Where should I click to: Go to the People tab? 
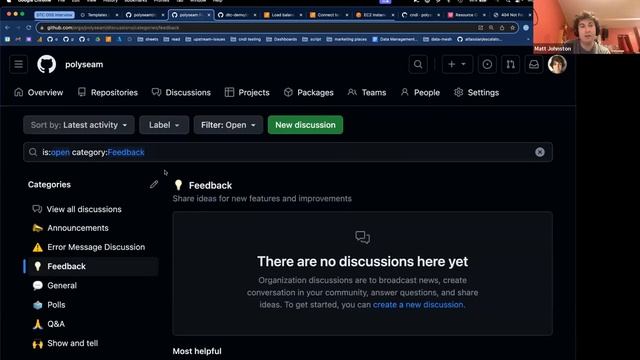click(x=420, y=93)
